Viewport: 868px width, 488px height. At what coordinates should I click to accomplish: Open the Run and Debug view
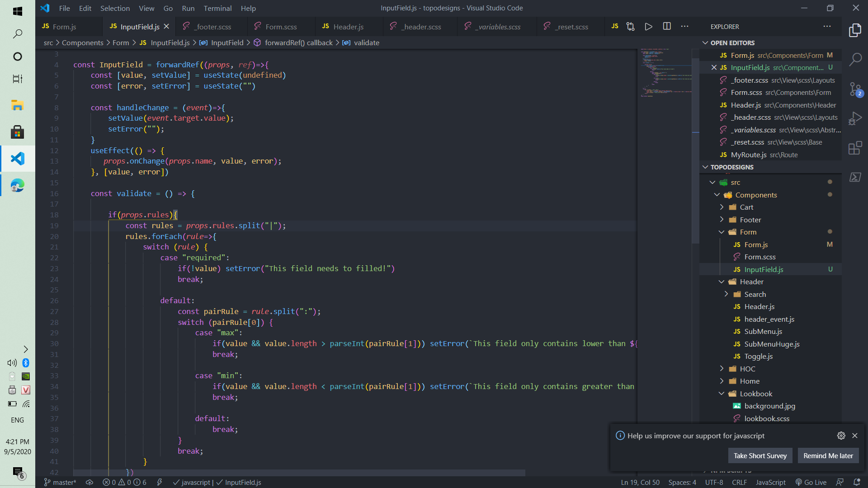(855, 118)
